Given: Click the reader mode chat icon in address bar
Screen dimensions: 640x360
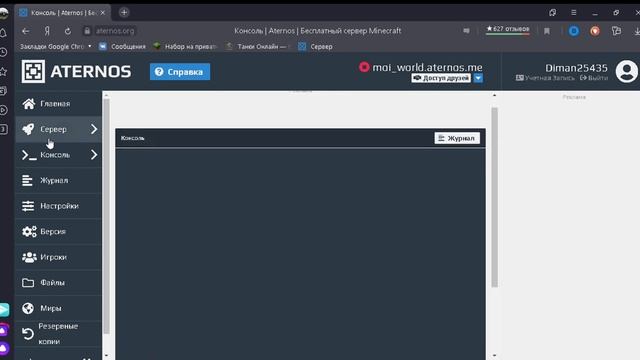Looking at the screenshot, I should click(x=466, y=31).
